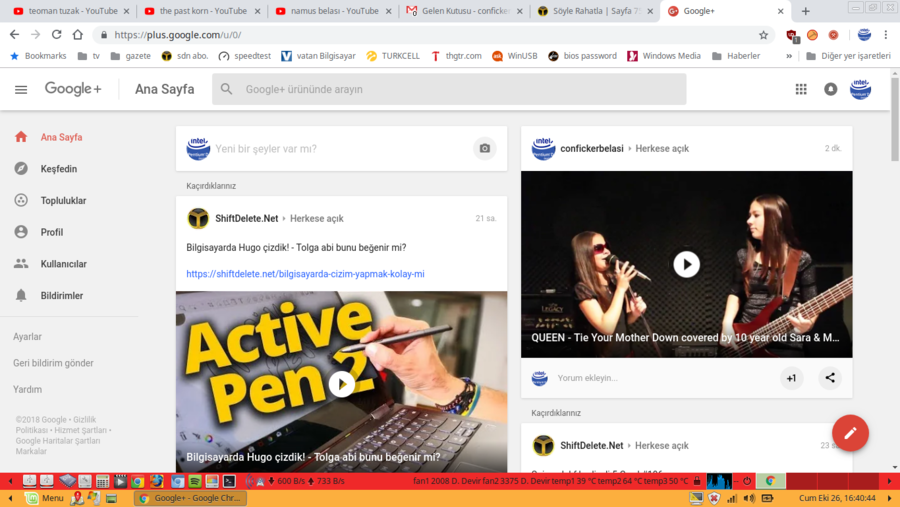
Task: Click the browser back arrow
Action: coord(14,34)
